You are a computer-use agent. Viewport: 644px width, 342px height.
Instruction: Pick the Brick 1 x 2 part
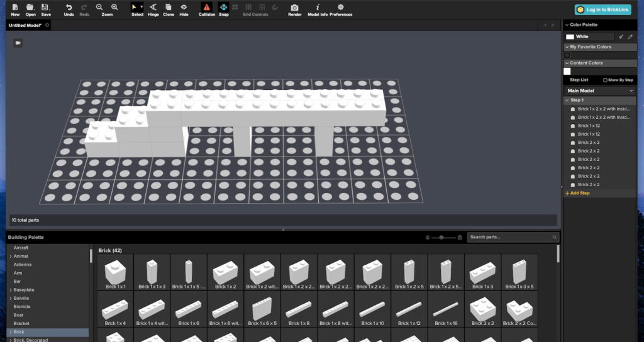point(226,272)
